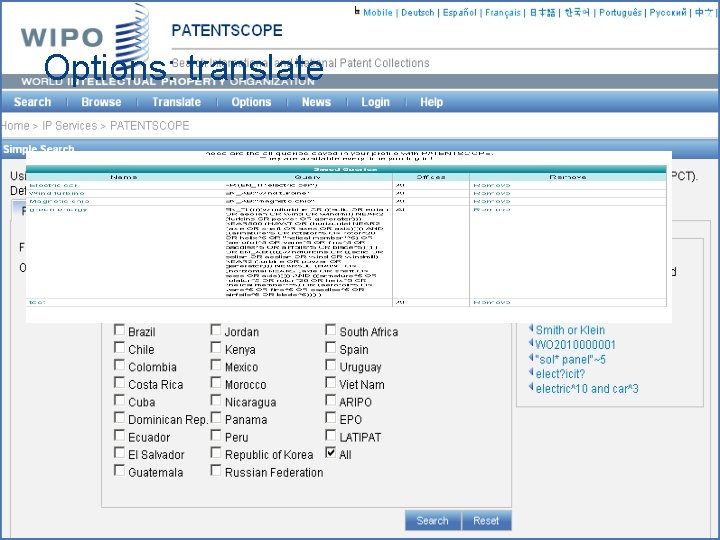Screen dimensions: 720x540
Task: Tick the Guatemala checkbox
Action: 119,471
